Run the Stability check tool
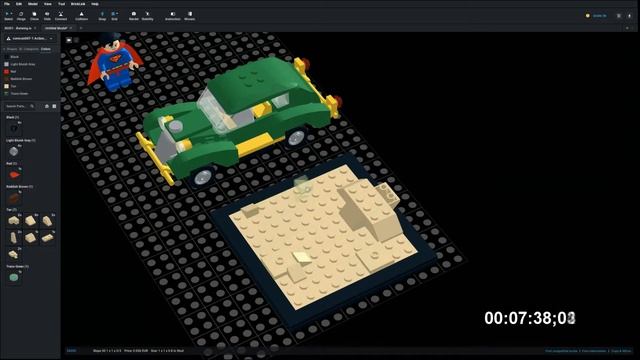The width and height of the screenshot is (640, 360). [x=147, y=16]
